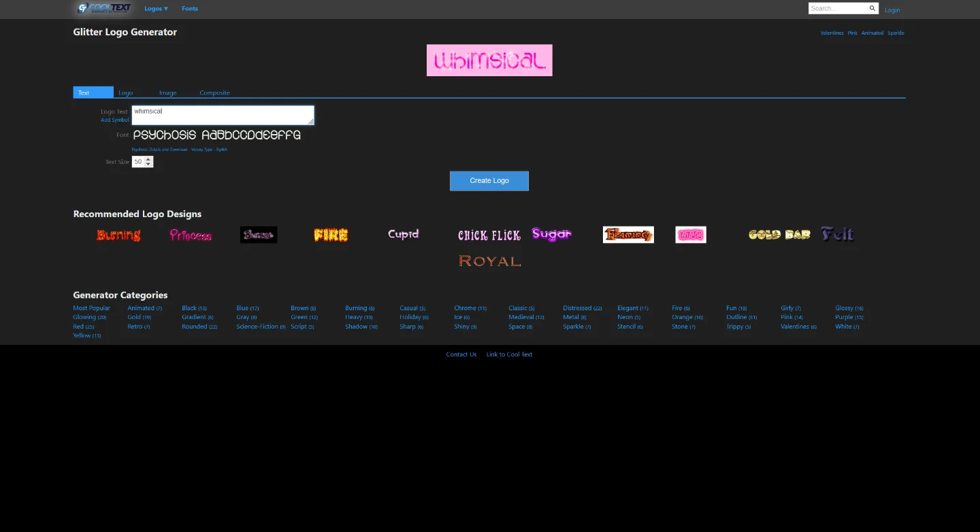Switch to the Composite tab

coord(214,93)
